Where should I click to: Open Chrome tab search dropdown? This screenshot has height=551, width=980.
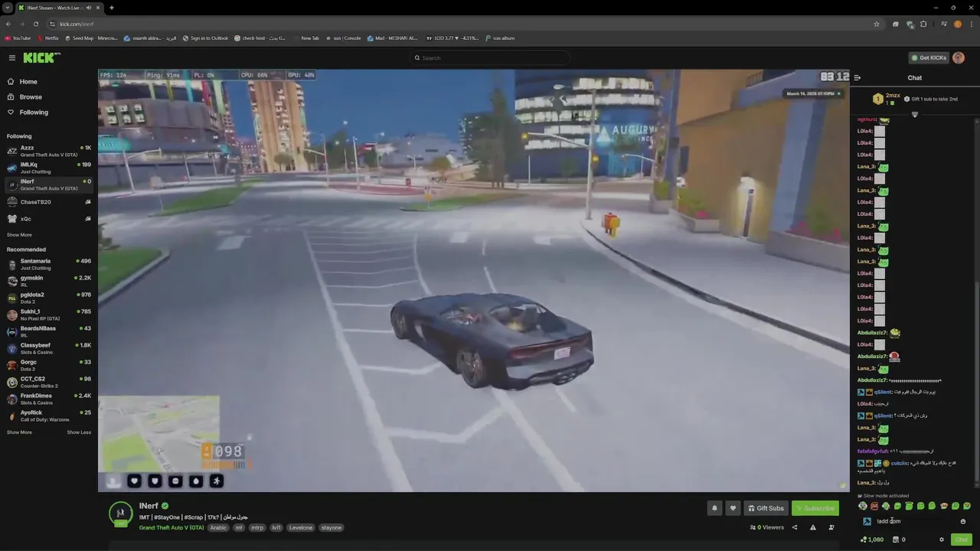7,8
